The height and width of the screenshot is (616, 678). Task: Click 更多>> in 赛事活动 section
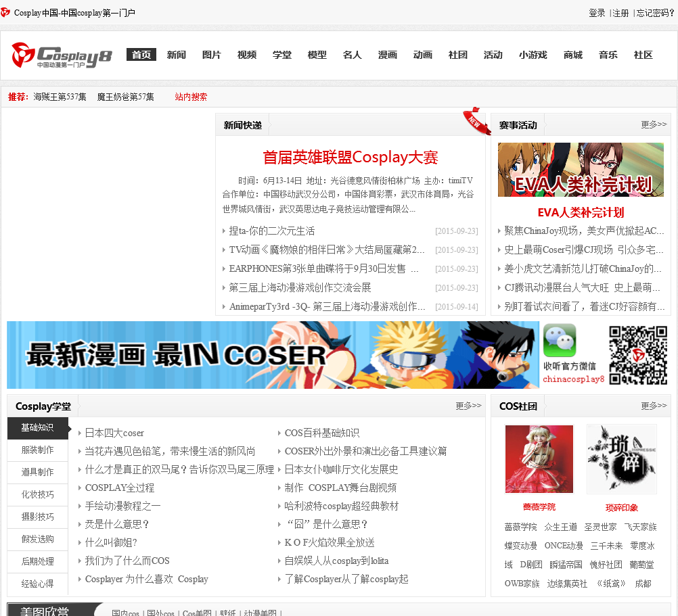pyautogui.click(x=654, y=124)
